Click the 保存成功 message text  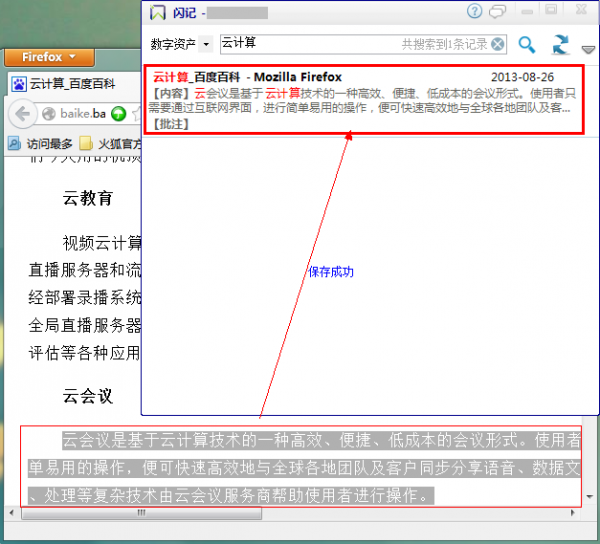tap(331, 272)
